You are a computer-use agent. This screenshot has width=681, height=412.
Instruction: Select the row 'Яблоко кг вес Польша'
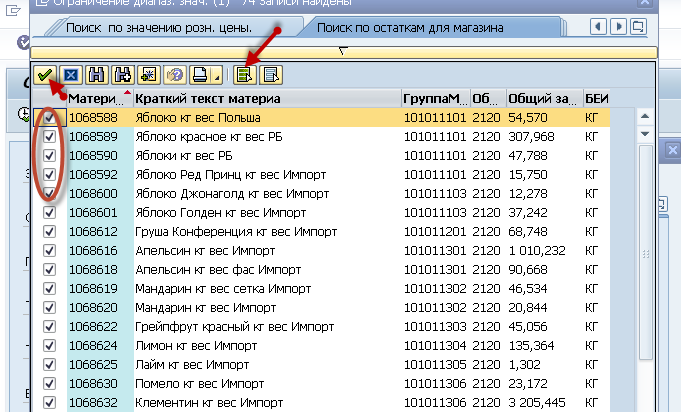tap(322, 118)
